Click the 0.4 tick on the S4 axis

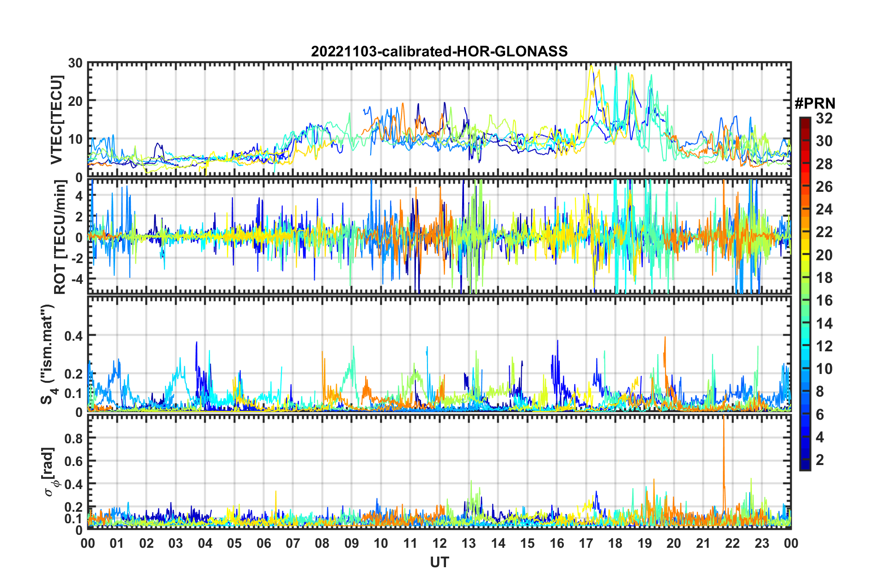click(x=73, y=336)
